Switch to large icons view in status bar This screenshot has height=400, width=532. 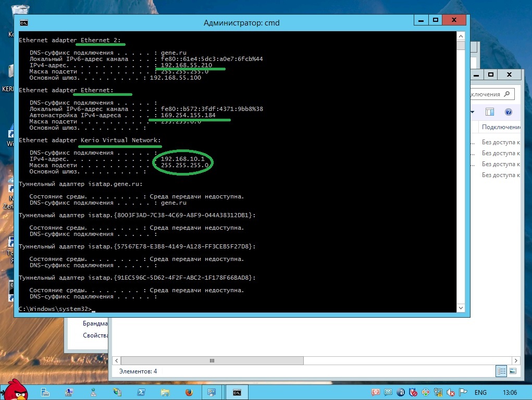tap(513, 371)
